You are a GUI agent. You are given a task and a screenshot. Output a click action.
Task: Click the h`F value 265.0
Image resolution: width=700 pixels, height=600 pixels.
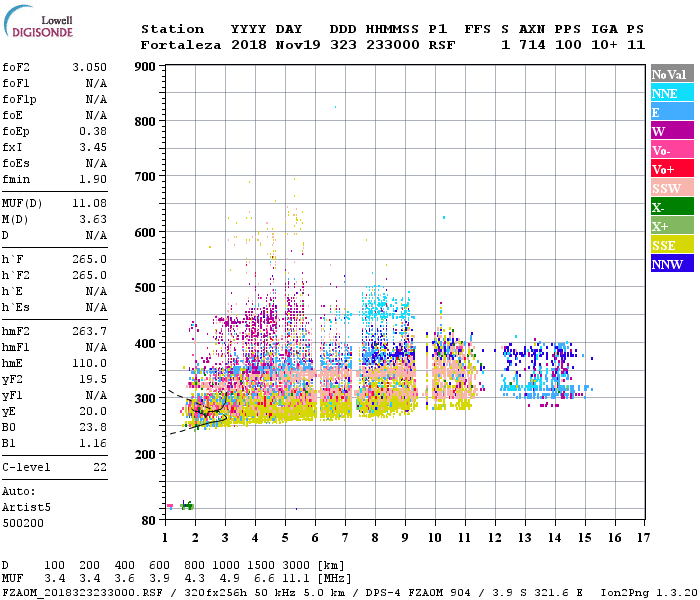(89, 259)
